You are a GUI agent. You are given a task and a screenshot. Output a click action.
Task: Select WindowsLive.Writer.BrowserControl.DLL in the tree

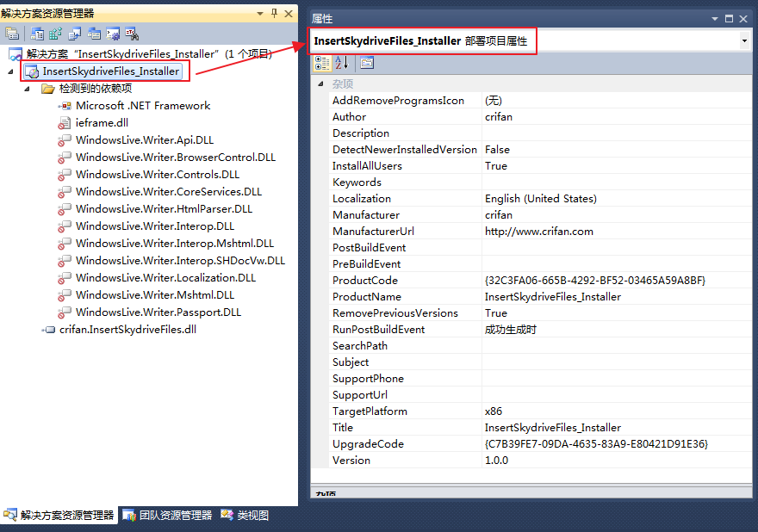coord(176,158)
